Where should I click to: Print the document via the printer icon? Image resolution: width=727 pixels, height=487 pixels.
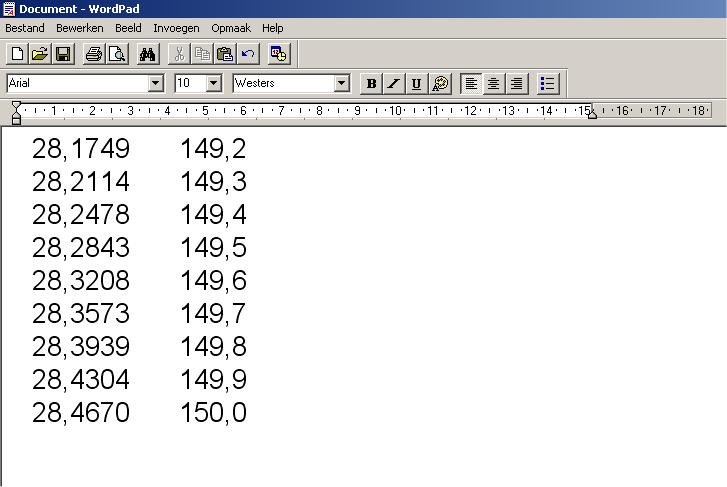pos(94,54)
